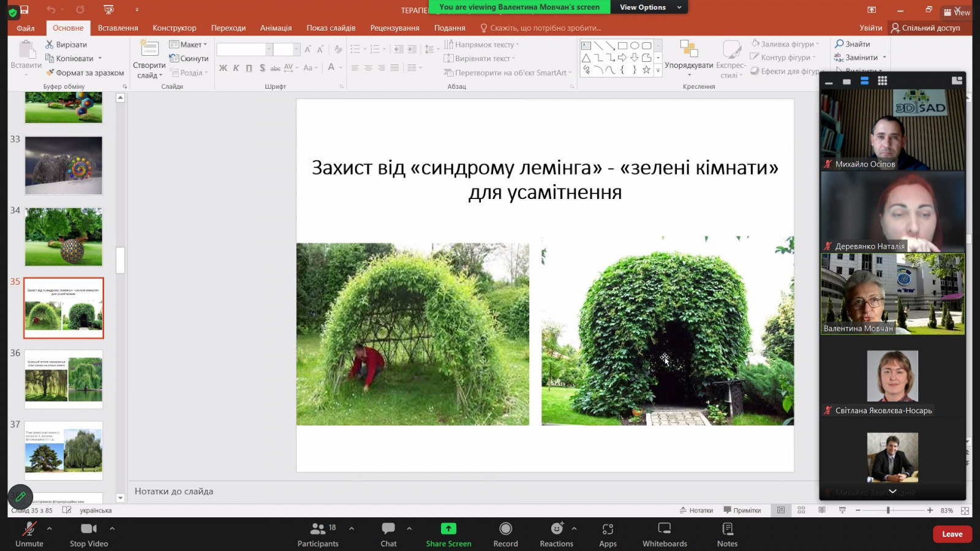Select slide 34 thumbnail
The width and height of the screenshot is (980, 551).
pyautogui.click(x=64, y=237)
